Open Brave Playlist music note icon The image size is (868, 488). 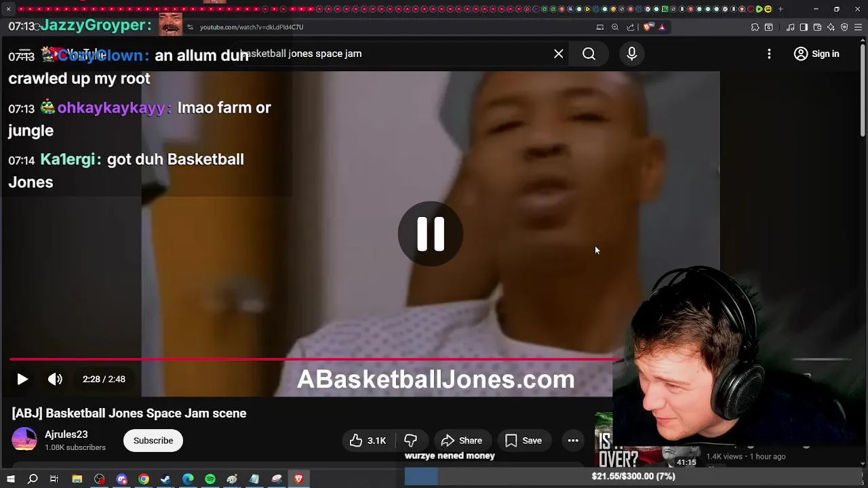coord(791,27)
